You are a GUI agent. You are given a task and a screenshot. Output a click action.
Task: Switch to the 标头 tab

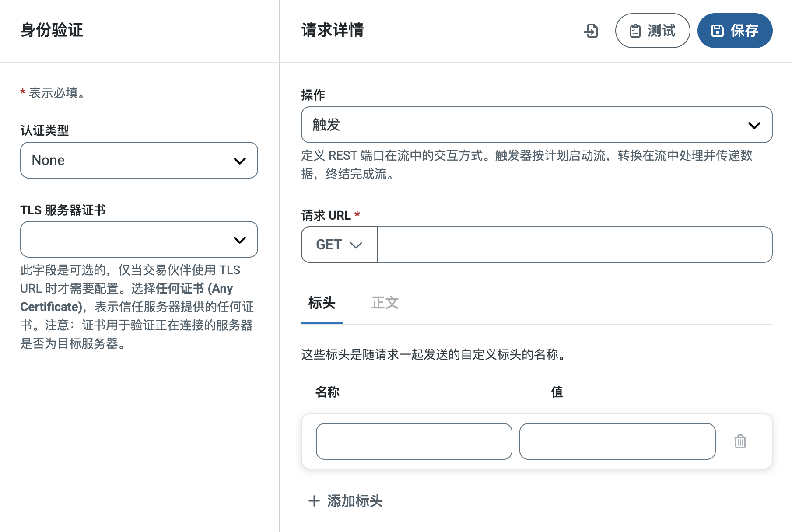pos(322,303)
